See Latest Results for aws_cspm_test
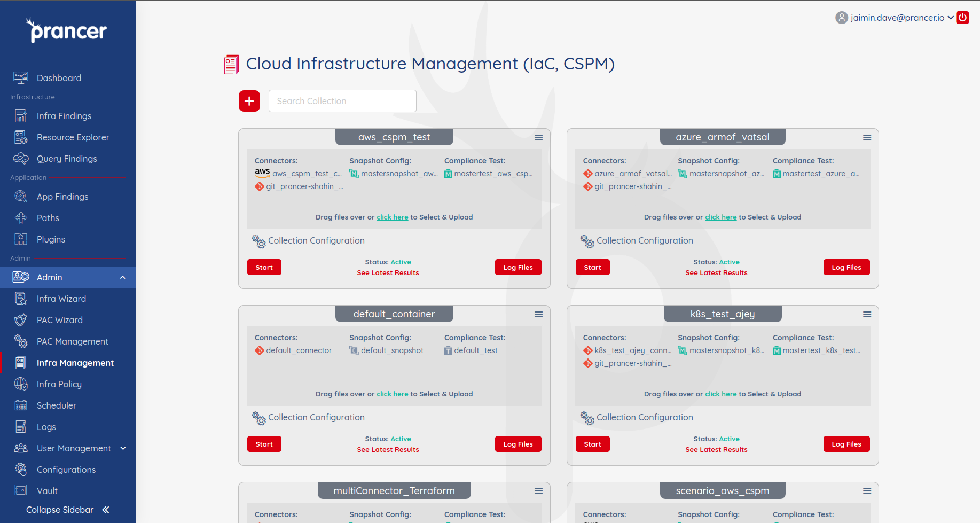The width and height of the screenshot is (980, 523). click(x=388, y=273)
